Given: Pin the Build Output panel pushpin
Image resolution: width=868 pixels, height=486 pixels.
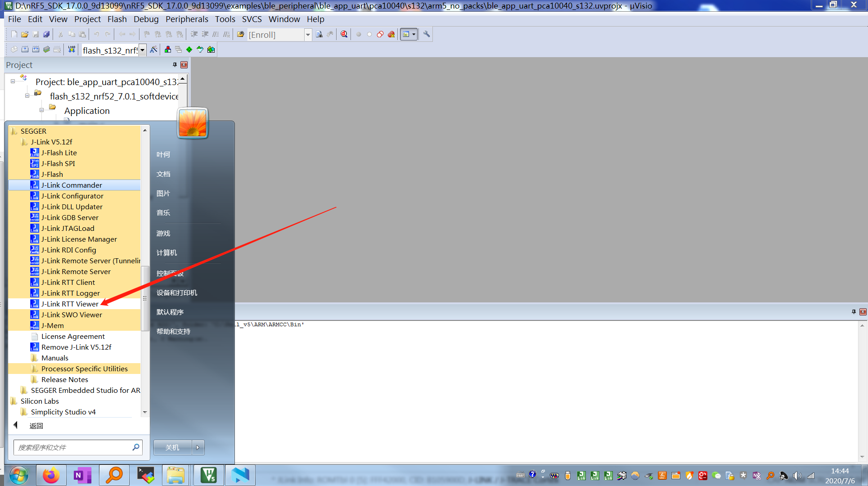Looking at the screenshot, I should coord(854,311).
